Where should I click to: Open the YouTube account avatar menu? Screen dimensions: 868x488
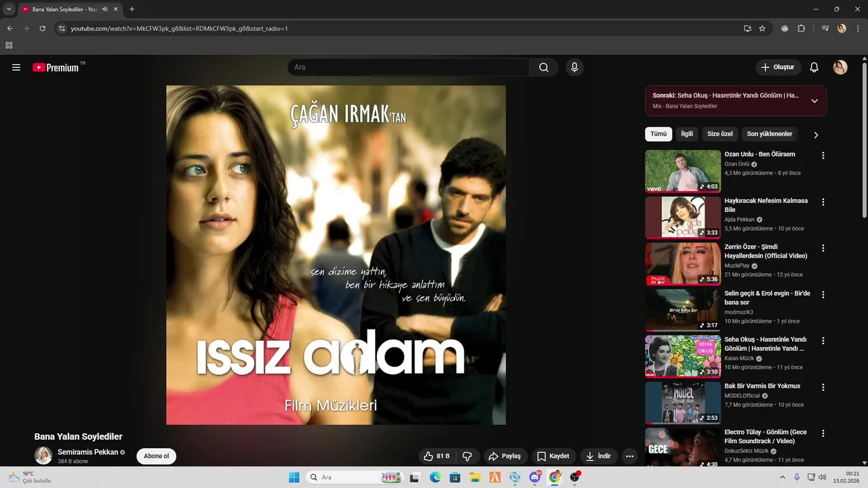point(840,67)
